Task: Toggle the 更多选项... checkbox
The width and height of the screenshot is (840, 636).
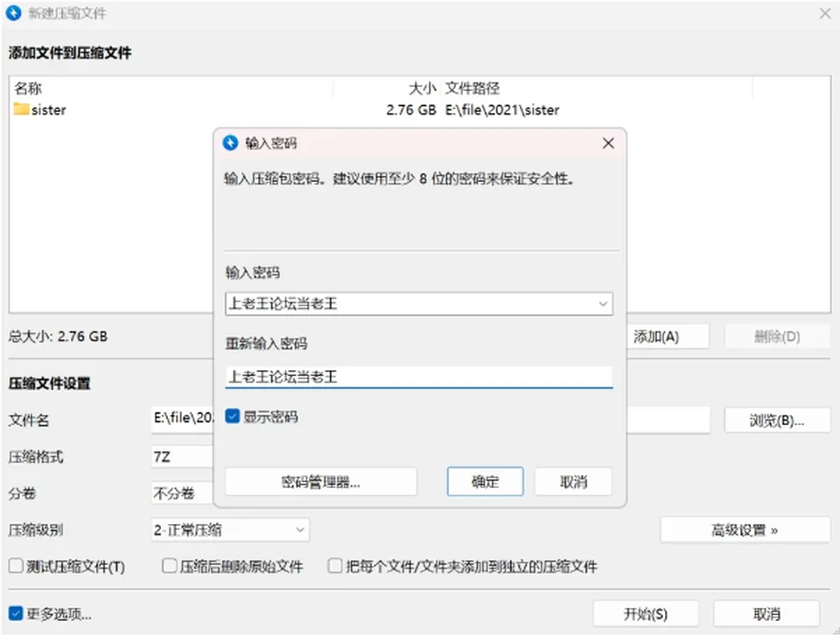Action: pyautogui.click(x=16, y=613)
